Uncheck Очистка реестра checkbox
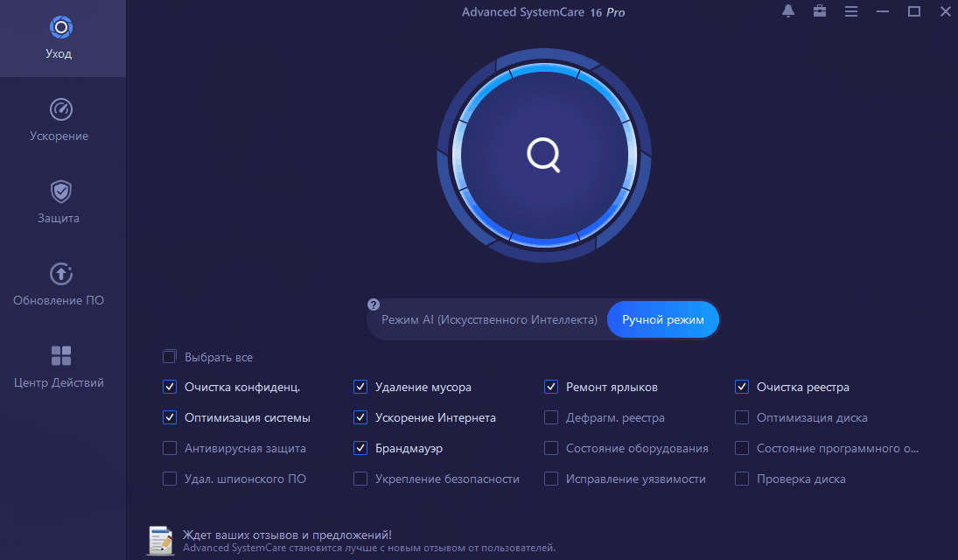The width and height of the screenshot is (958, 560). pyautogui.click(x=742, y=387)
